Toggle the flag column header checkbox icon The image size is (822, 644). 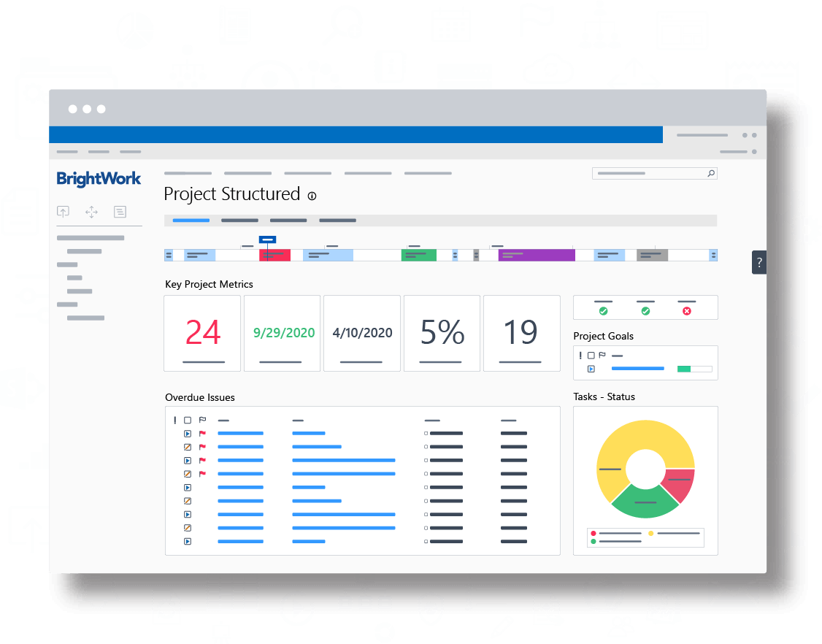(203, 419)
